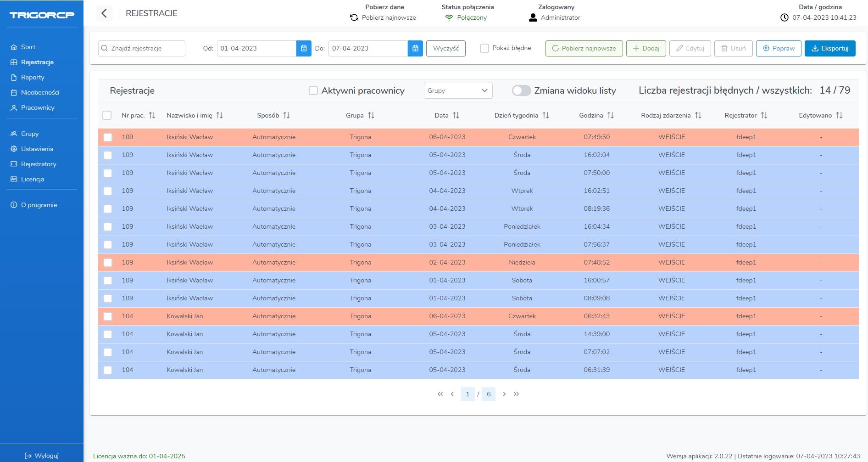
Task: Sort the Rodzaj zdarzenia column
Action: click(698, 115)
